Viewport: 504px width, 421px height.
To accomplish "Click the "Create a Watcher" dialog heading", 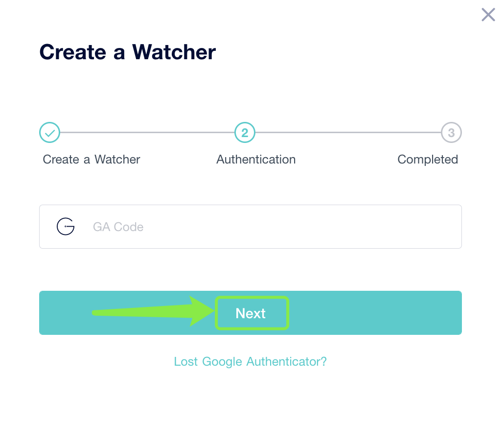I will (127, 52).
